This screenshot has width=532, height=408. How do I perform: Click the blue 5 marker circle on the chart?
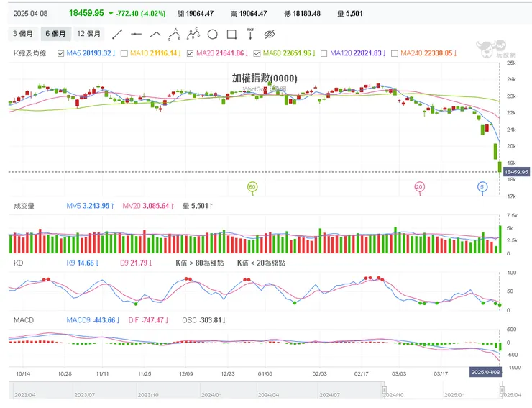(x=482, y=186)
